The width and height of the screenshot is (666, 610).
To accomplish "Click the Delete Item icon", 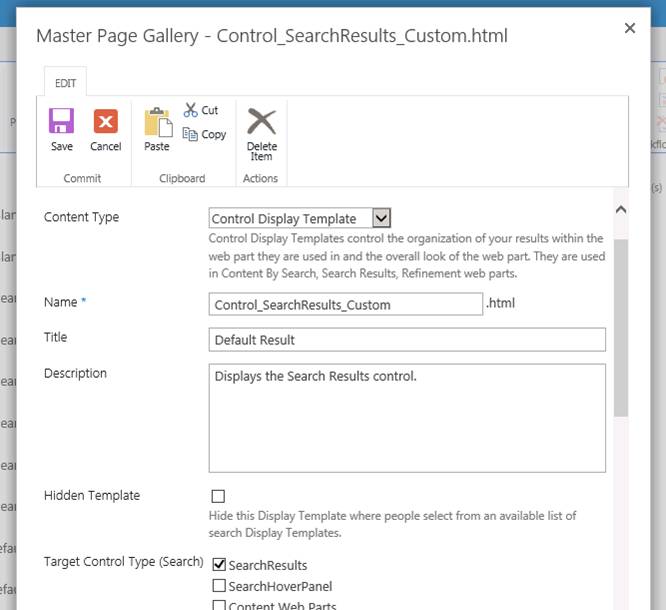I will pos(261,122).
